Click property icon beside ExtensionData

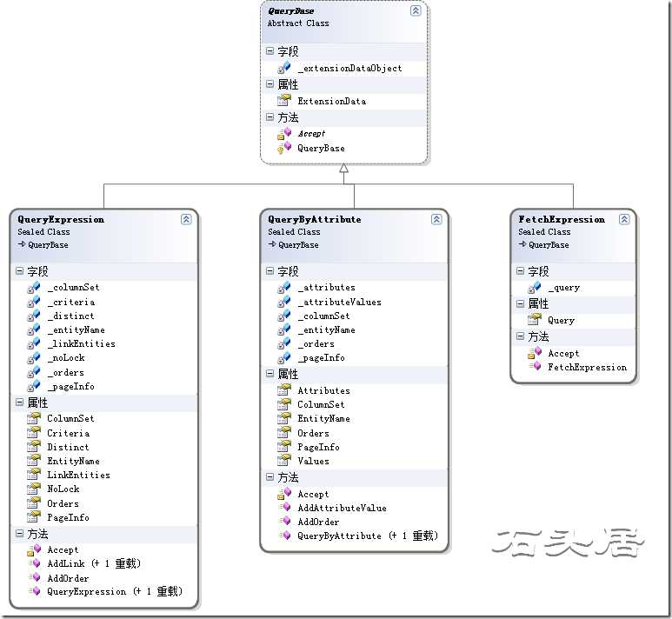click(283, 101)
